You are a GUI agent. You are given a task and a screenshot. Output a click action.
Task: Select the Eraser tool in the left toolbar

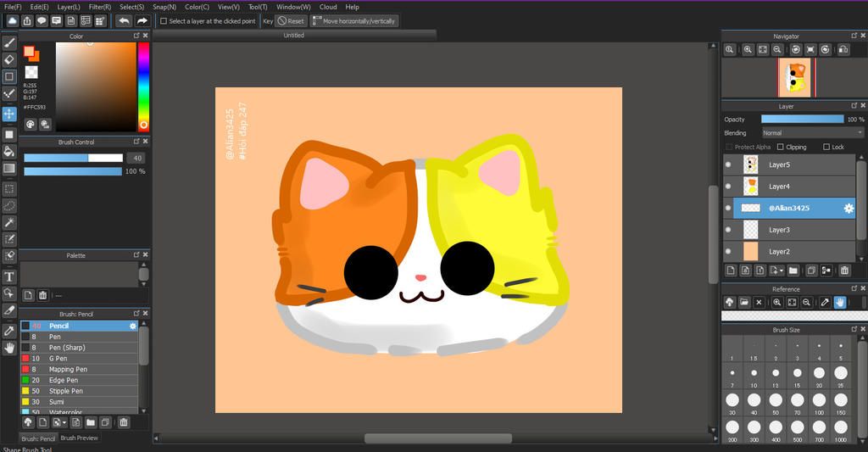click(9, 59)
